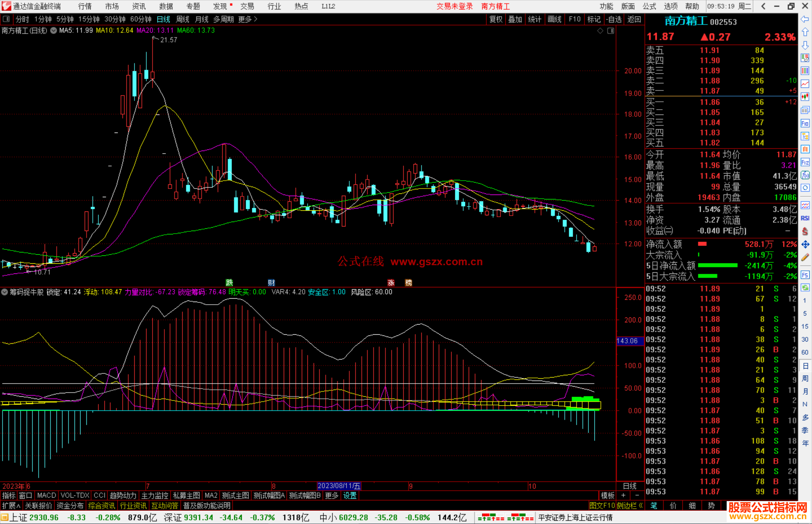Click the back arrow icon in right sidebar
The image size is (812, 524).
tap(805, 19)
